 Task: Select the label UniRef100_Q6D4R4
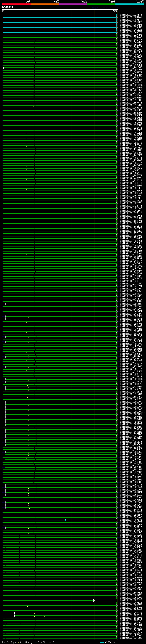pyautogui.click(x=131, y=492)
